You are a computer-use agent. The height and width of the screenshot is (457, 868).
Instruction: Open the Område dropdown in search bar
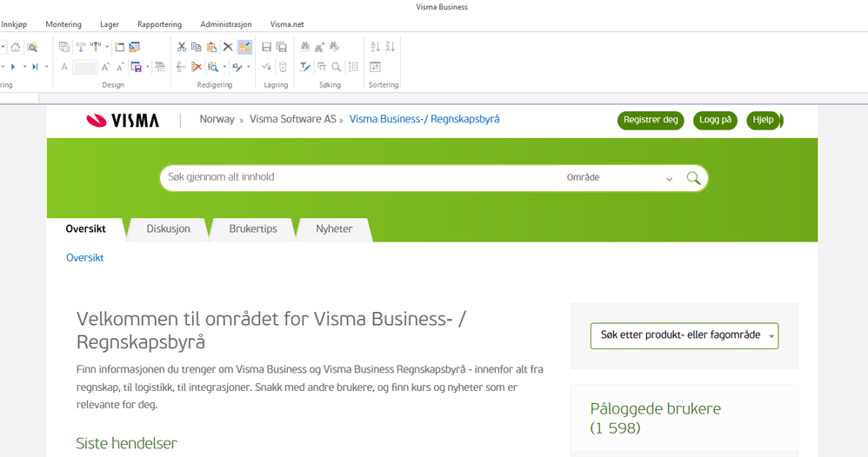pos(619,178)
